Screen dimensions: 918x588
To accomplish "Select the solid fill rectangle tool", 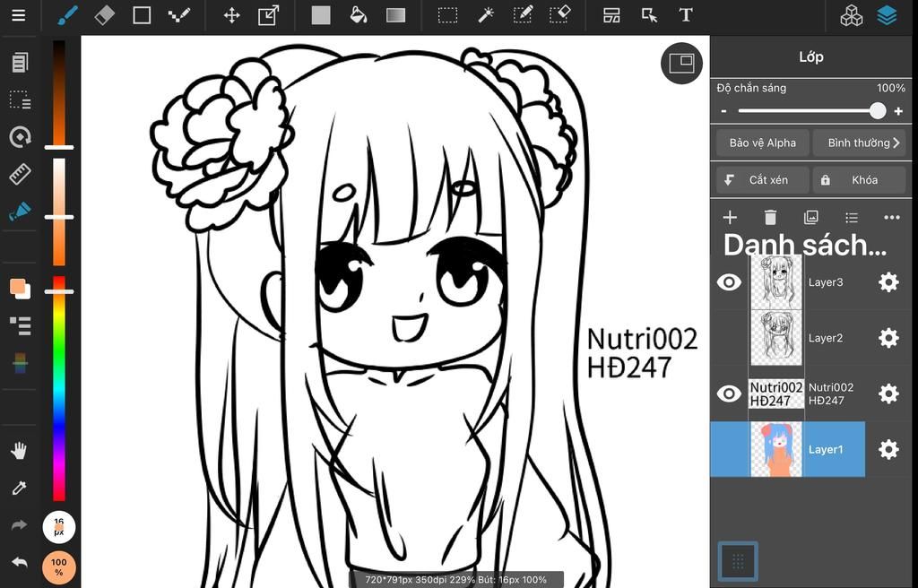I will pos(321,15).
